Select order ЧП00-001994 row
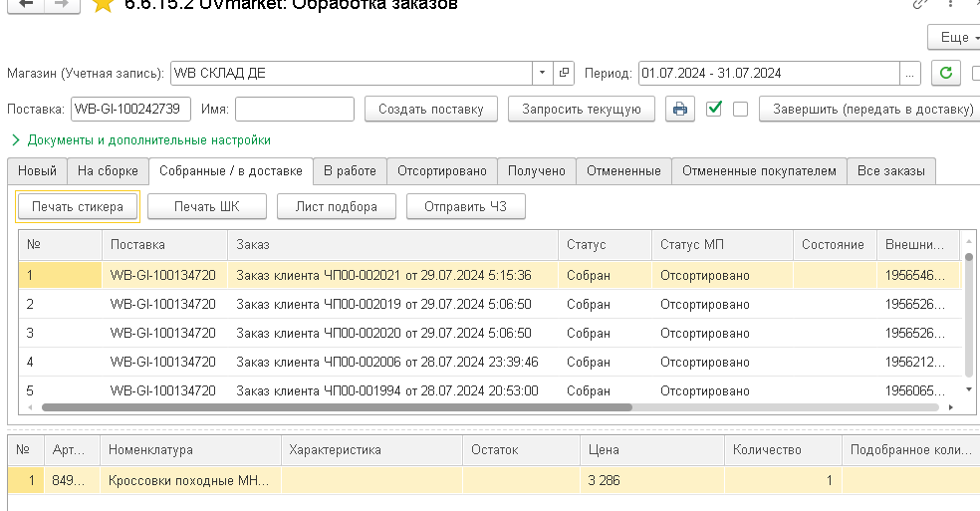The height and width of the screenshot is (511, 980). 489,390
